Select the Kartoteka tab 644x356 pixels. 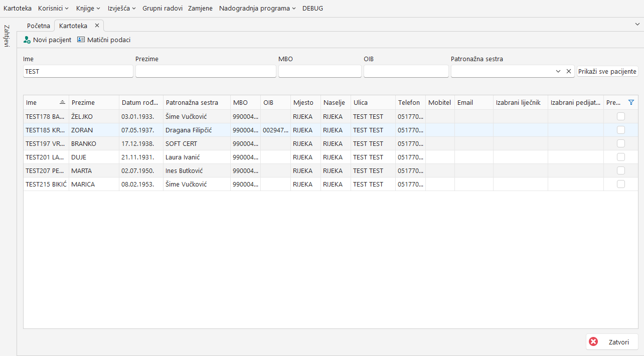click(x=73, y=26)
